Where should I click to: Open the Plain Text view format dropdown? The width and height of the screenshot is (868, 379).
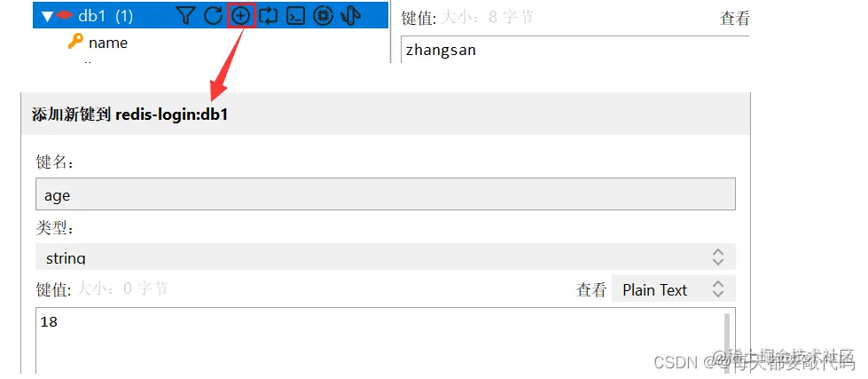click(674, 289)
